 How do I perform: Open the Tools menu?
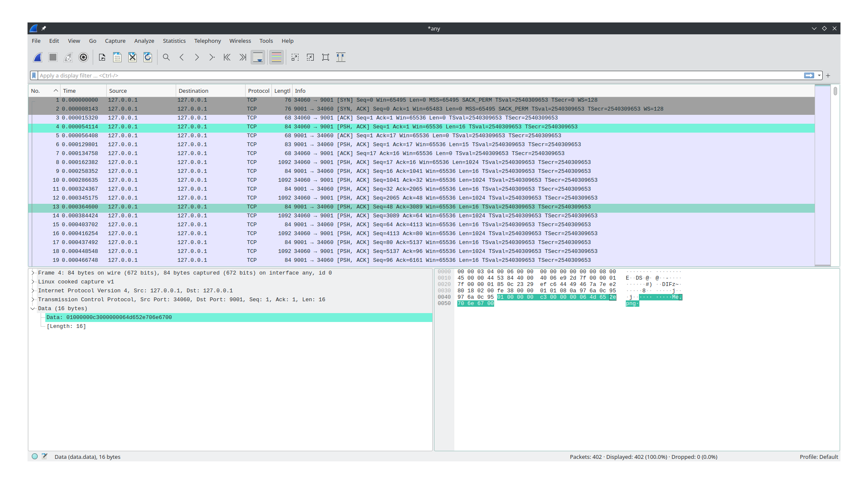point(266,41)
